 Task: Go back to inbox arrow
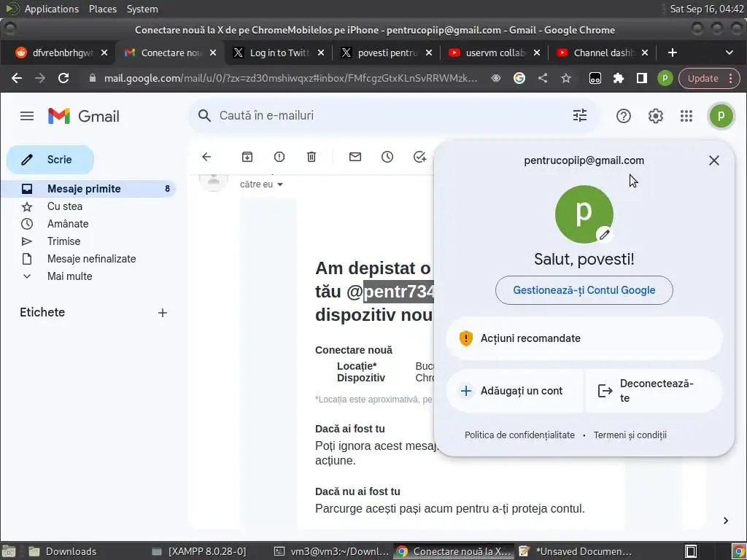pos(206,157)
